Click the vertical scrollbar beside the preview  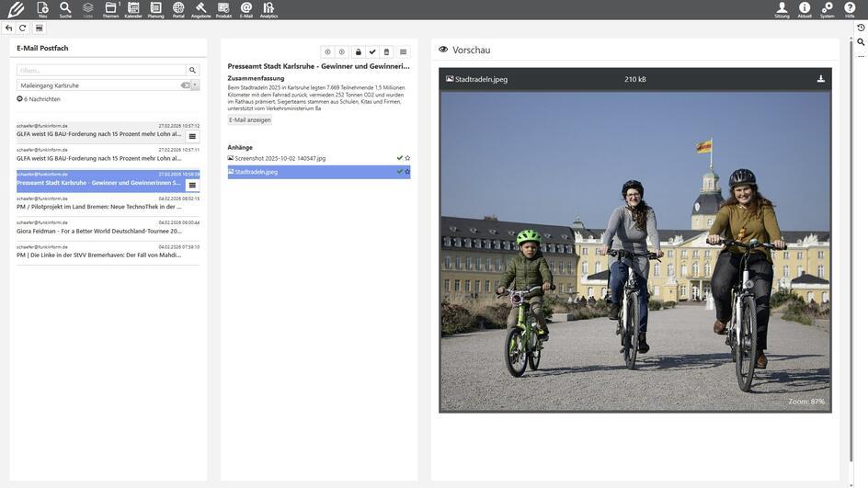(x=851, y=249)
